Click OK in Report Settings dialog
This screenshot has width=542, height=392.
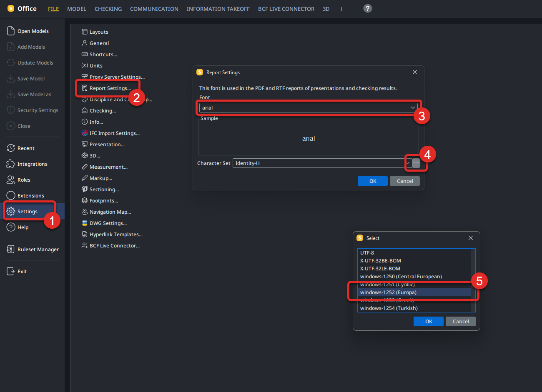(373, 181)
